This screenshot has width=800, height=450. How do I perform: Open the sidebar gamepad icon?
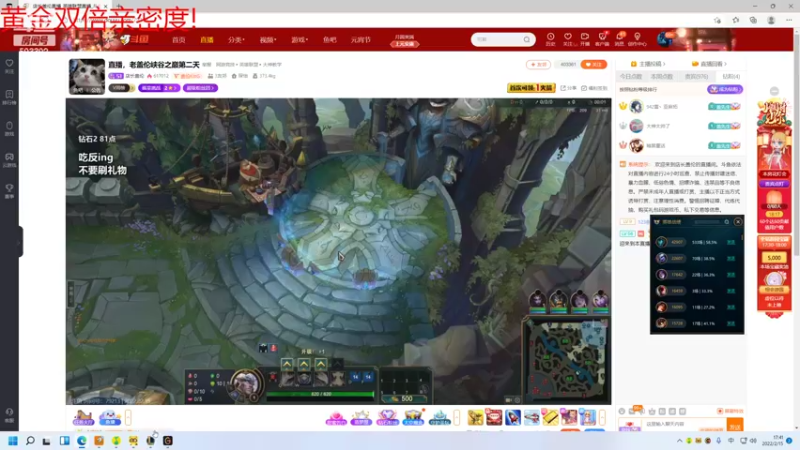(x=9, y=159)
